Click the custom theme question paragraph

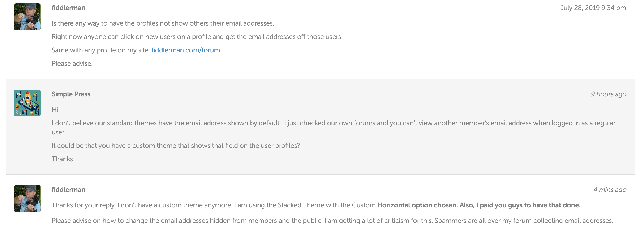tap(176, 146)
